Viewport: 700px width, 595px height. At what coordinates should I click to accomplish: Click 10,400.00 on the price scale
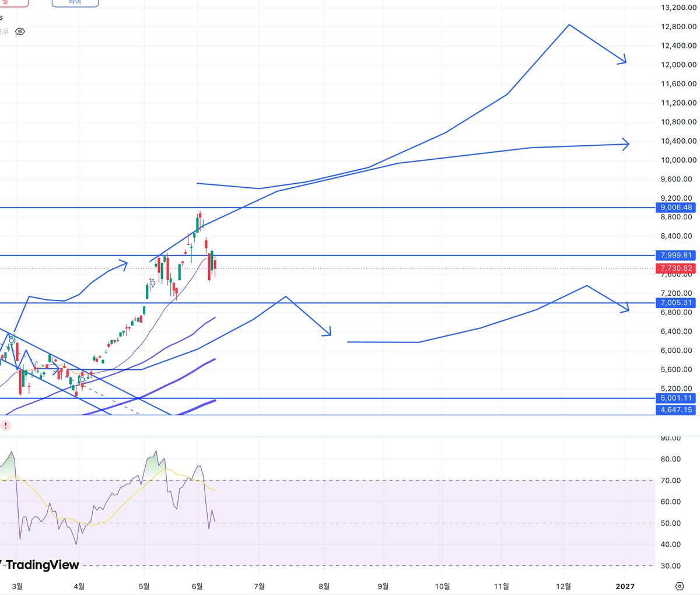coord(678,141)
